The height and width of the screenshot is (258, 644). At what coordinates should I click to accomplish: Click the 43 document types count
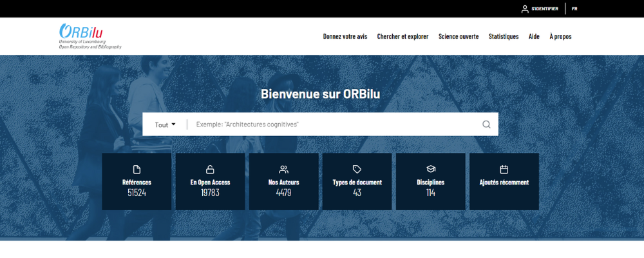(x=357, y=193)
